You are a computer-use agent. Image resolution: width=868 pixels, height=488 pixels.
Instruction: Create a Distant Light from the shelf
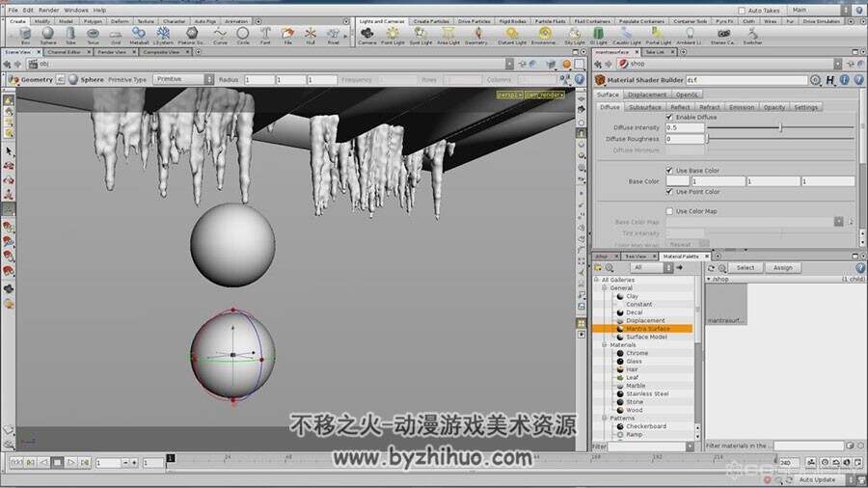[x=512, y=36]
